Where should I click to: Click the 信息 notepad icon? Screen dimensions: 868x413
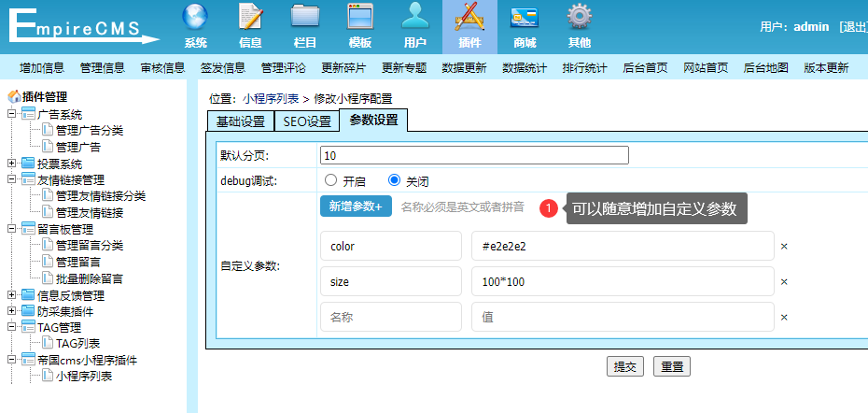tap(250, 19)
